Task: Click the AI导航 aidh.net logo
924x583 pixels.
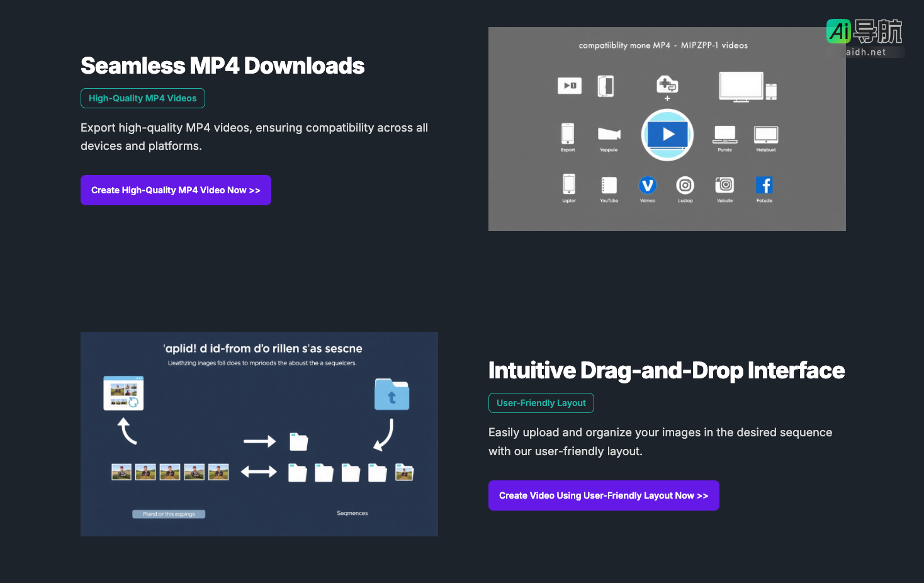Action: click(x=865, y=38)
